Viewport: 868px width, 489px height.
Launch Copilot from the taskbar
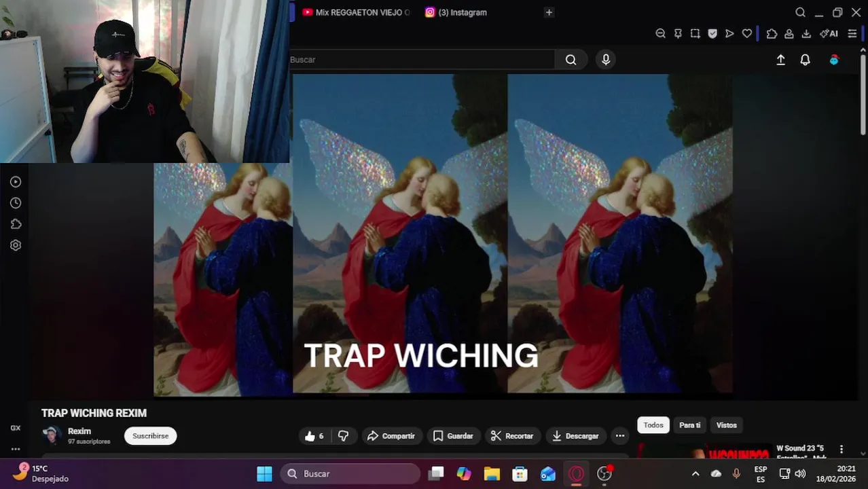tap(464, 474)
